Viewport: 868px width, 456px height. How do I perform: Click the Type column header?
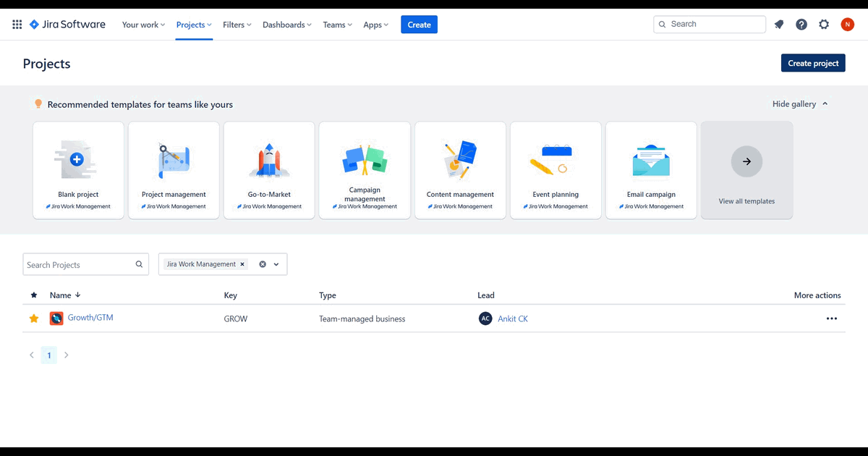point(328,295)
